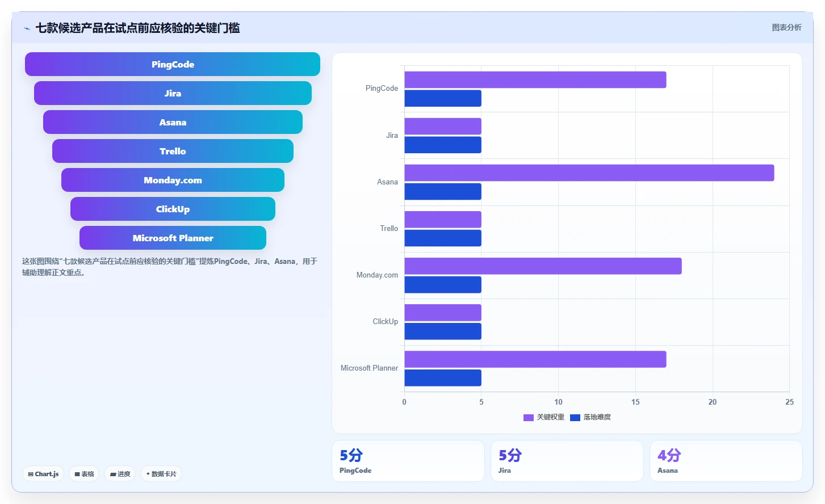Toggle the 关键权重 legend swatch

click(x=529, y=418)
